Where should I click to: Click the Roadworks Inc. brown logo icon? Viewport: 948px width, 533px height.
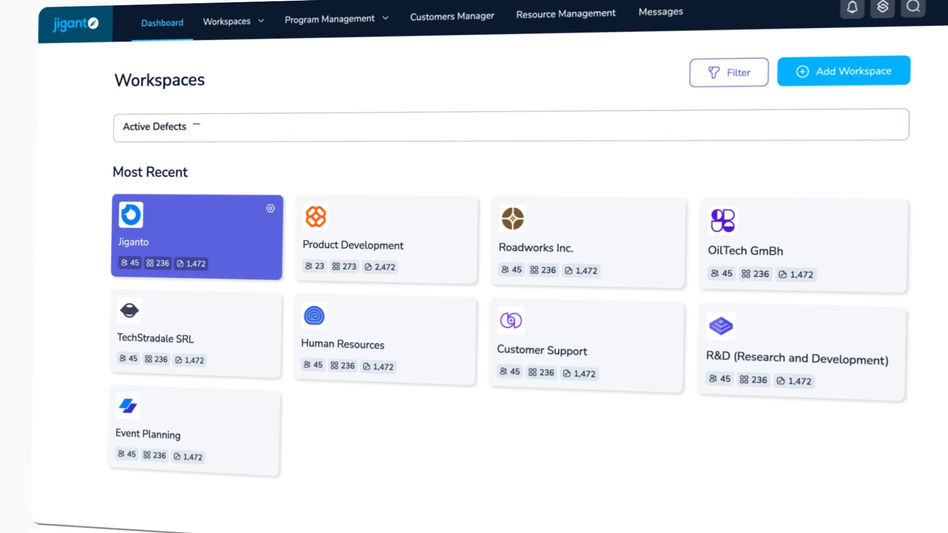click(513, 218)
